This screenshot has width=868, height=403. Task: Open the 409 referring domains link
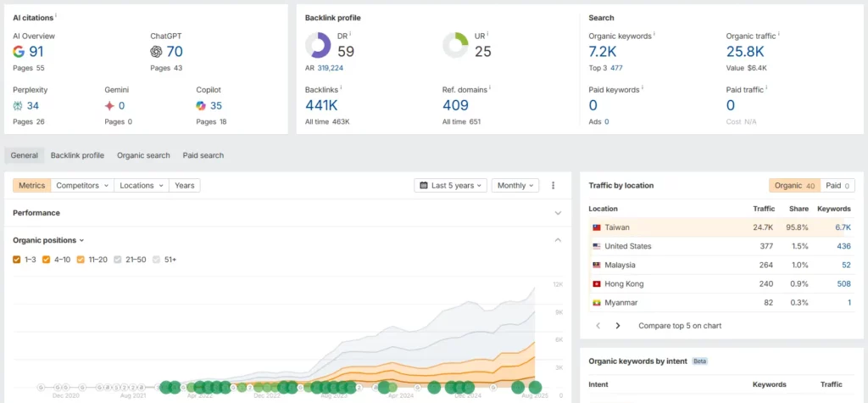click(455, 104)
